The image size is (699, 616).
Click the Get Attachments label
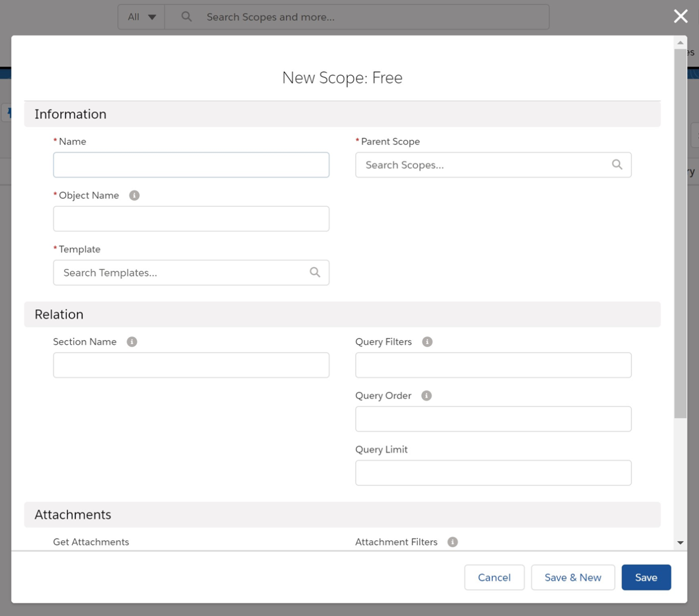click(91, 542)
